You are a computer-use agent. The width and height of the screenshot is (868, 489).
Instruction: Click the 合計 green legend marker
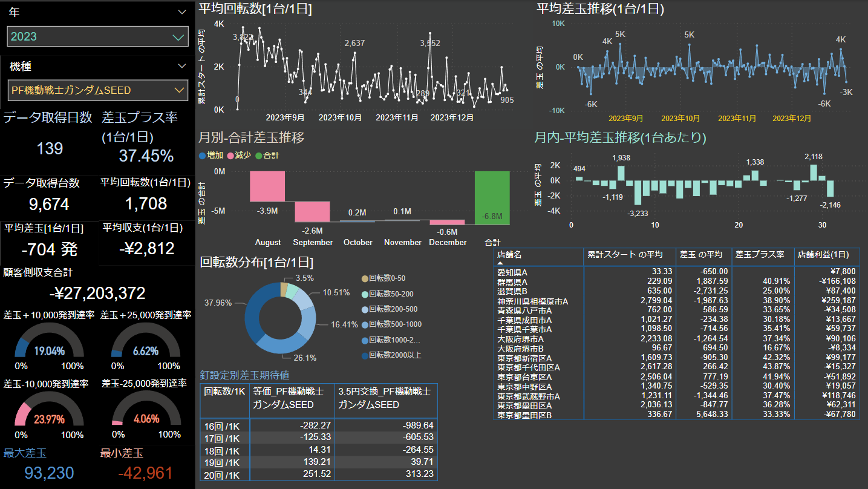click(259, 156)
